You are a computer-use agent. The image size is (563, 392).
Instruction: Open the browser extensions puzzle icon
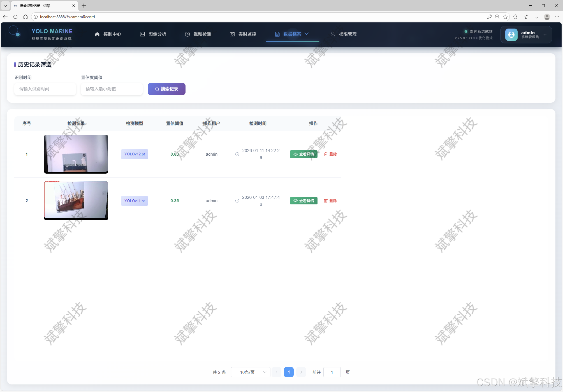click(515, 17)
